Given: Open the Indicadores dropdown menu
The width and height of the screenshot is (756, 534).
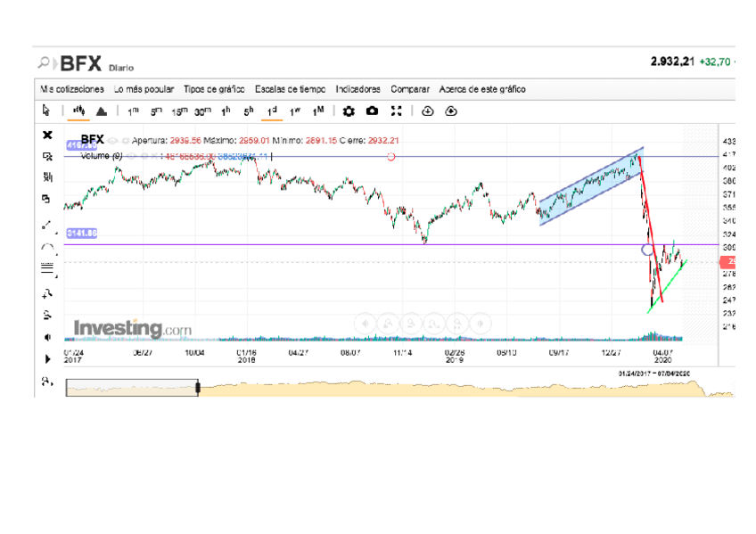Looking at the screenshot, I should tap(357, 89).
